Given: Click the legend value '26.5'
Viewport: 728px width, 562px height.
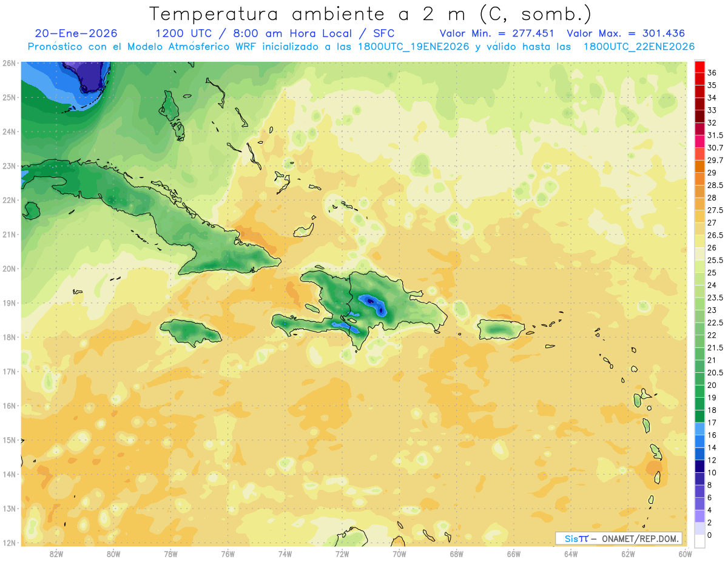Looking at the screenshot, I should pyautogui.click(x=715, y=235).
